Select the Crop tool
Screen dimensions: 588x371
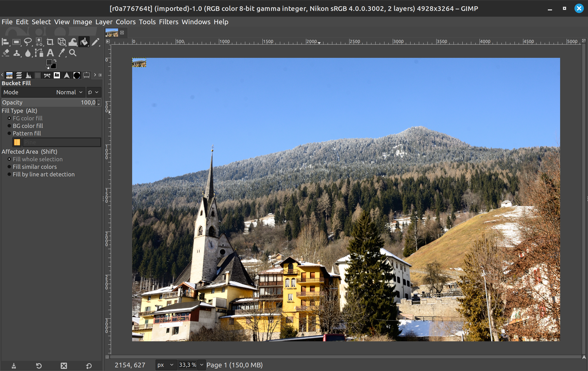coord(50,42)
